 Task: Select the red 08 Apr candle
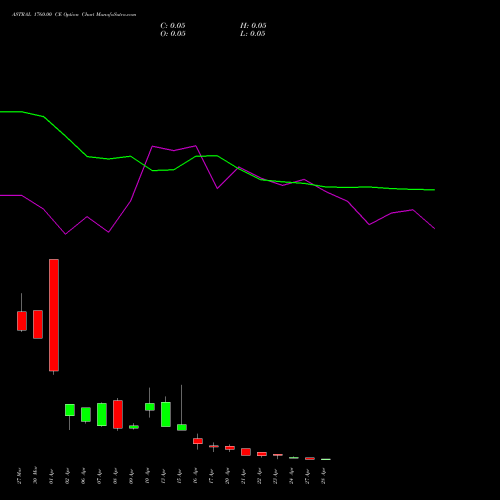point(118,414)
